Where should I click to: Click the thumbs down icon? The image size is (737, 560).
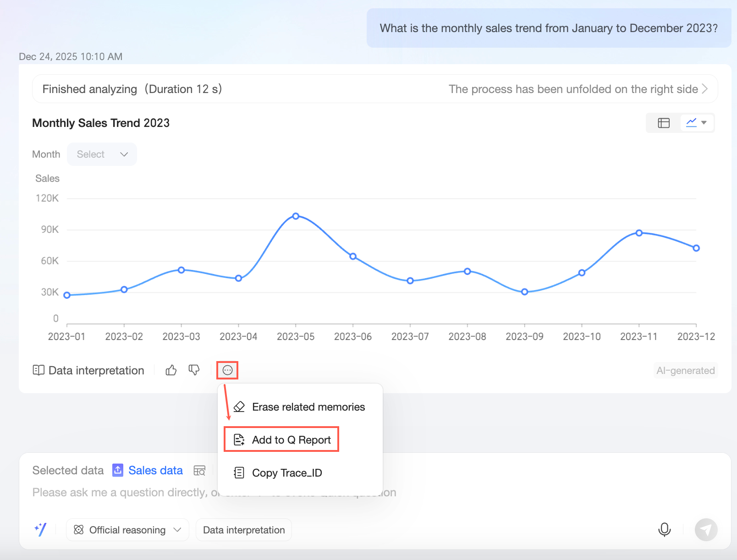(194, 370)
